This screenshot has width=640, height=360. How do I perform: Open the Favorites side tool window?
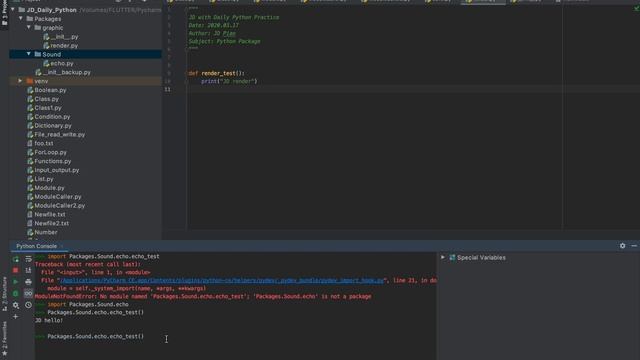4,338
